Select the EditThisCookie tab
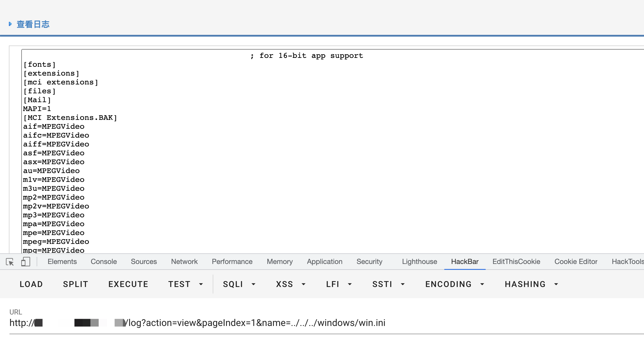 click(516, 262)
